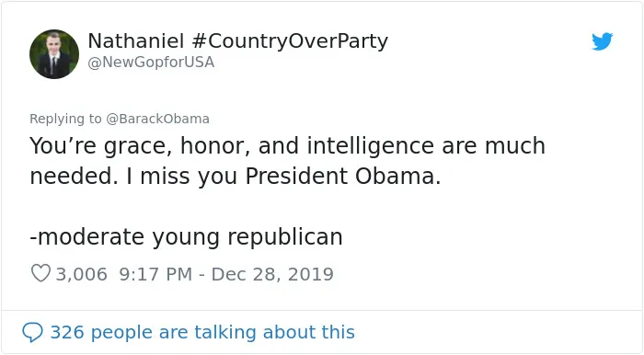Click the '-moderate young republican' line

tap(186, 237)
